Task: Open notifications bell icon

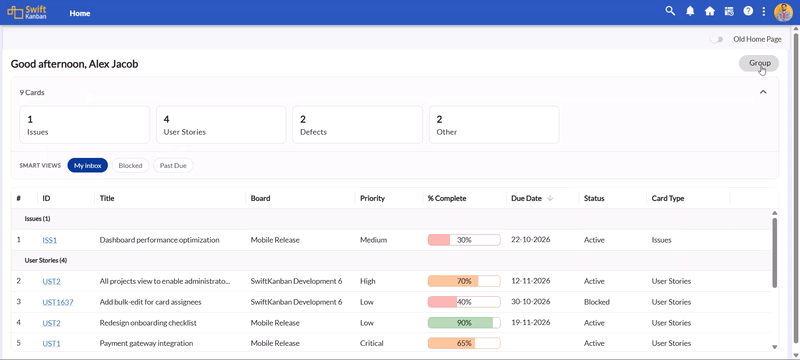Action: (x=690, y=11)
